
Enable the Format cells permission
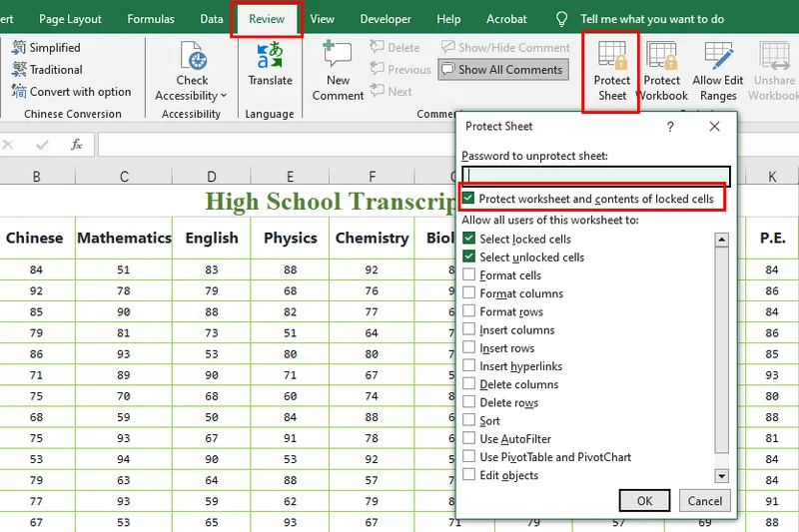[x=468, y=274]
